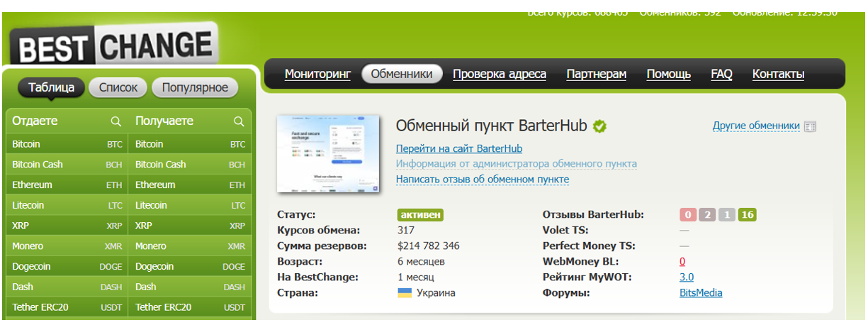Switch to the Таблица tab
The width and height of the screenshot is (868, 325).
click(x=51, y=87)
